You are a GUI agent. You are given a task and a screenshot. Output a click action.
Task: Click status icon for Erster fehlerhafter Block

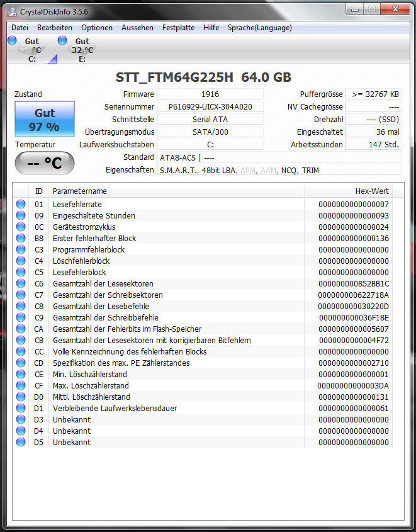pyautogui.click(x=21, y=238)
